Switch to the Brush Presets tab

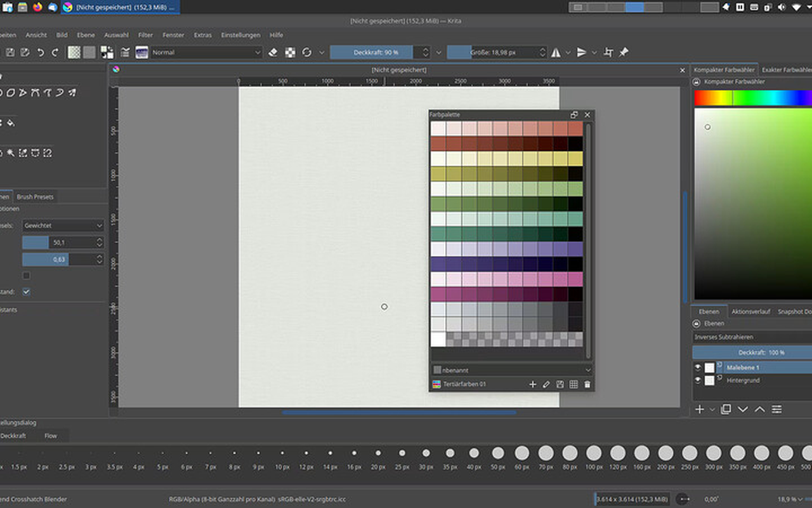coord(35,197)
